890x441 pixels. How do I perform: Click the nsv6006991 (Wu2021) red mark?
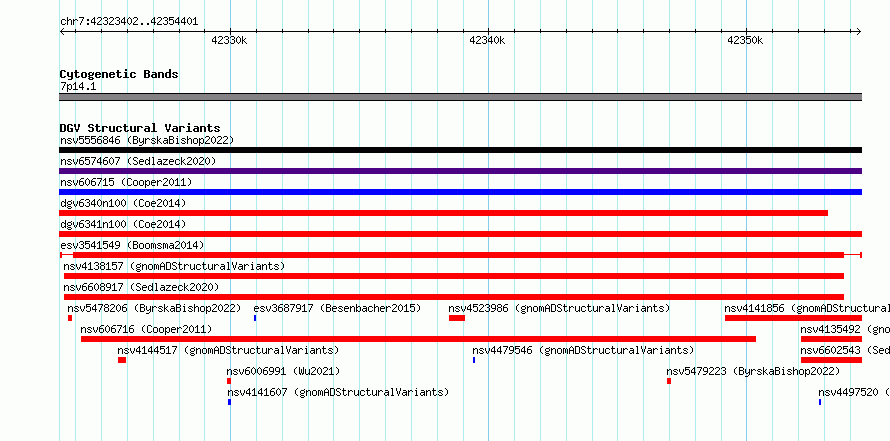pos(229,381)
